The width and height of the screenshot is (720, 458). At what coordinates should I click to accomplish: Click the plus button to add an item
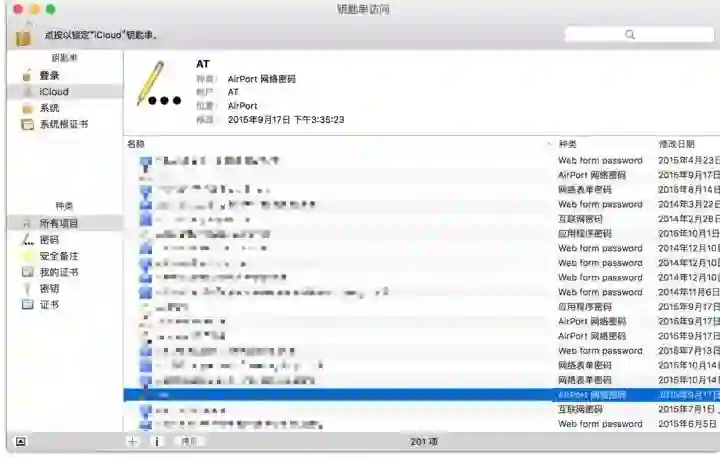[x=132, y=441]
